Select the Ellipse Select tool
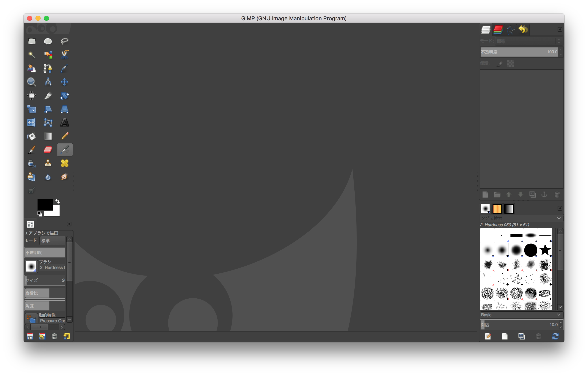This screenshot has height=376, width=588. (48, 41)
